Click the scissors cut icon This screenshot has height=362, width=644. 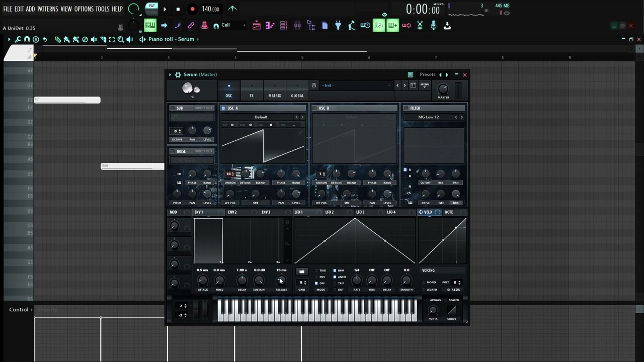click(x=420, y=26)
